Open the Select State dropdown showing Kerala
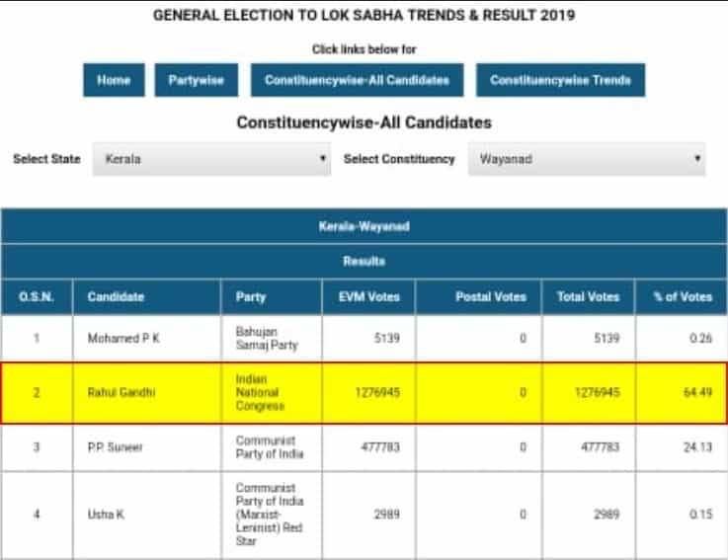Screen dimensions: 728x560 click(211, 159)
